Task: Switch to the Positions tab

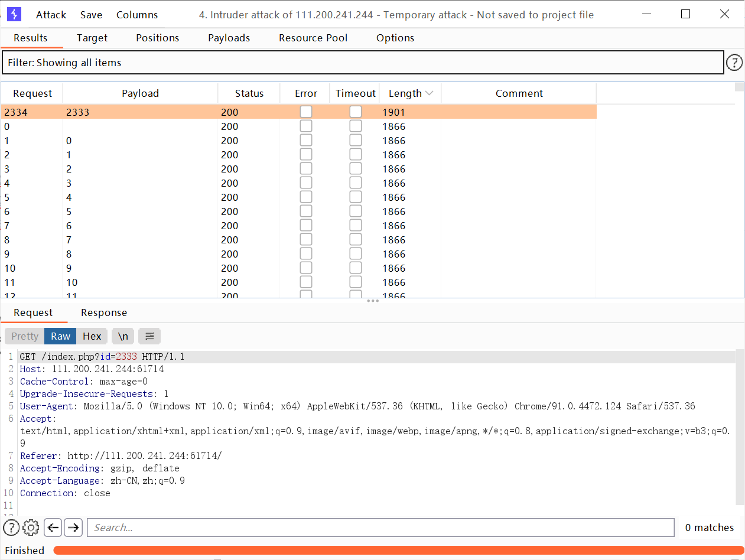Action: click(157, 38)
